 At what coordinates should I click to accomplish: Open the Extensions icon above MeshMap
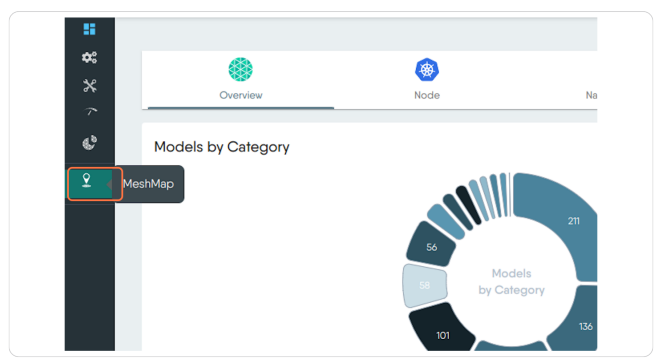(x=89, y=143)
